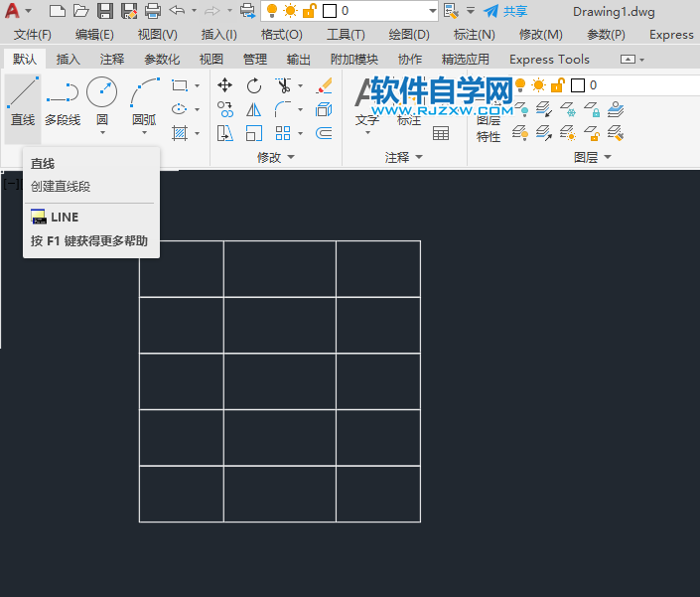700x597 pixels.
Task: Select the Fillet tool
Action: tap(283, 109)
